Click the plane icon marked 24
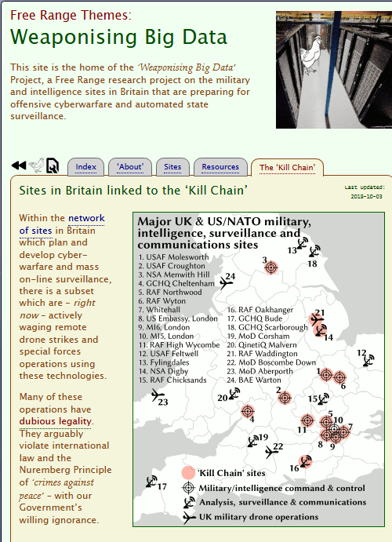 227,284
